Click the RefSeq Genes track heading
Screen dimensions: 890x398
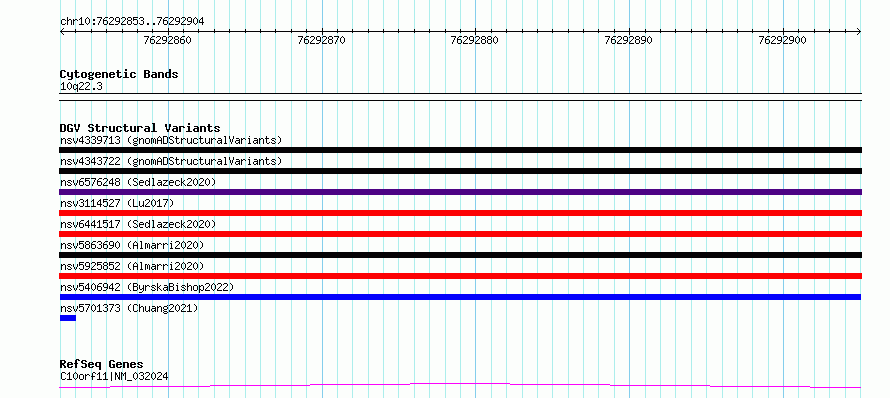point(101,365)
